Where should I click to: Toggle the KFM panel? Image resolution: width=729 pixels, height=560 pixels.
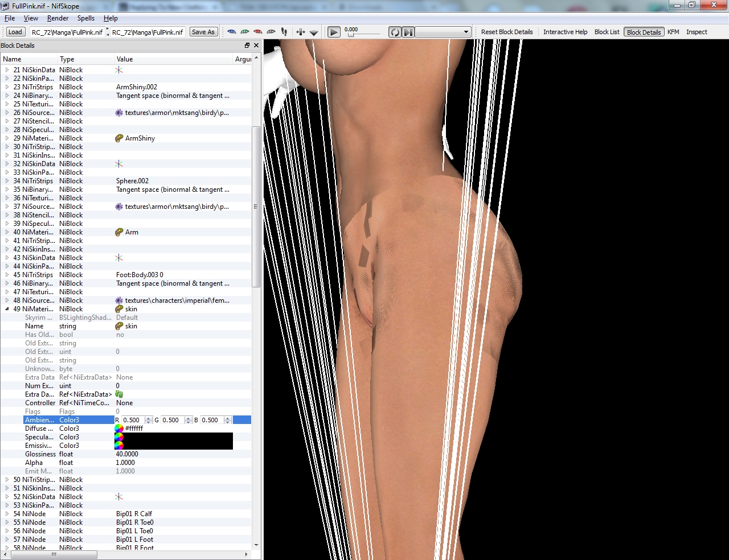pyautogui.click(x=673, y=32)
